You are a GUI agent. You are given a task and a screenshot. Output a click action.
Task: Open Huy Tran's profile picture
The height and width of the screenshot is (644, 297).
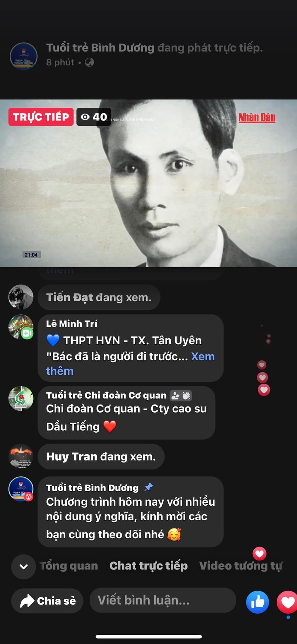point(21,456)
